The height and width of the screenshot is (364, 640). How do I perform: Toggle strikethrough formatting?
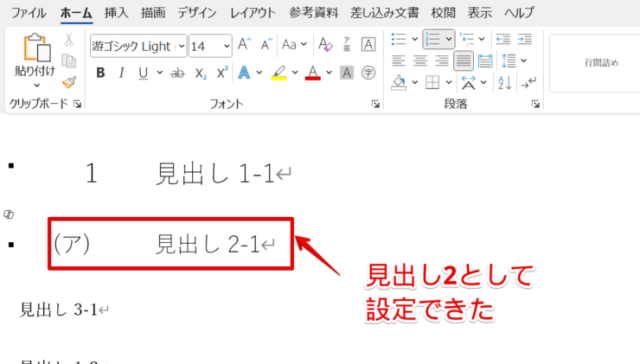click(177, 73)
